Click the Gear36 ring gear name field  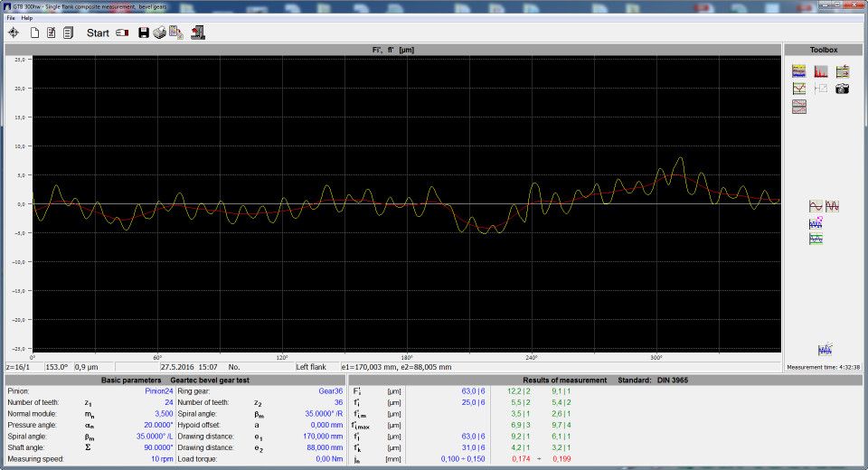pyautogui.click(x=329, y=391)
